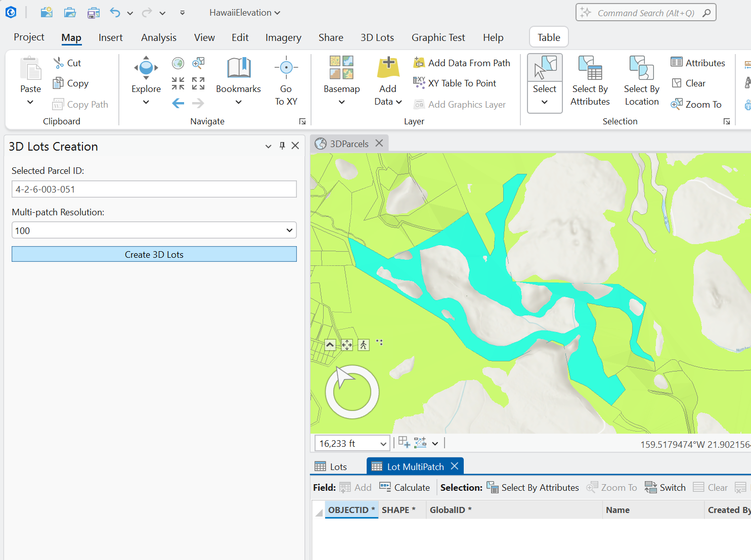Switch to the Insert ribbon tab

(x=110, y=37)
